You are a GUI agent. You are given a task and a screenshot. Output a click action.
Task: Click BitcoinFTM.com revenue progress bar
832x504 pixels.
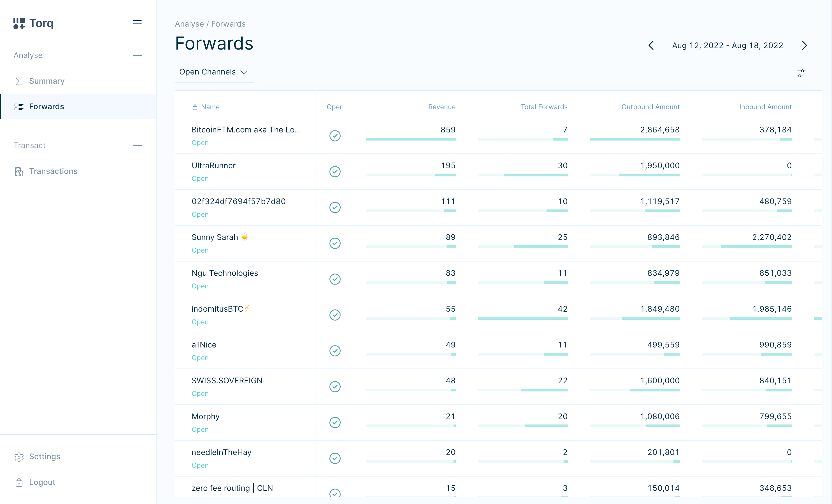[x=411, y=139]
